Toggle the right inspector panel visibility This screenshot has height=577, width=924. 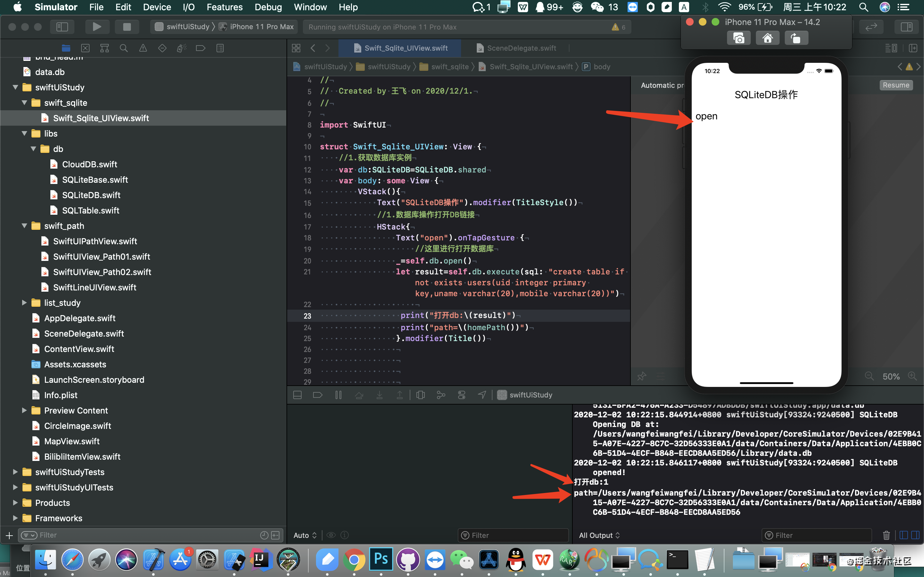[x=906, y=27]
